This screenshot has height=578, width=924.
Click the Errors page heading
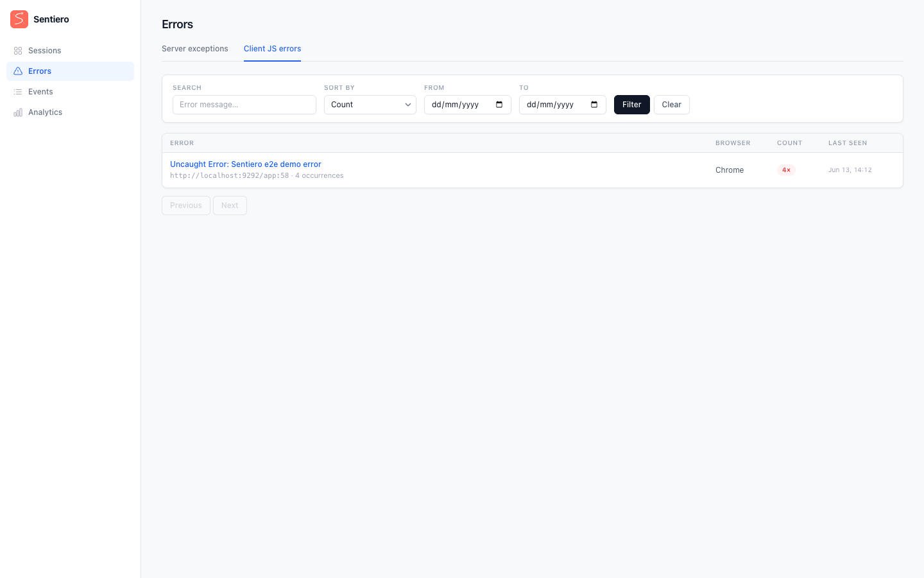click(x=178, y=24)
